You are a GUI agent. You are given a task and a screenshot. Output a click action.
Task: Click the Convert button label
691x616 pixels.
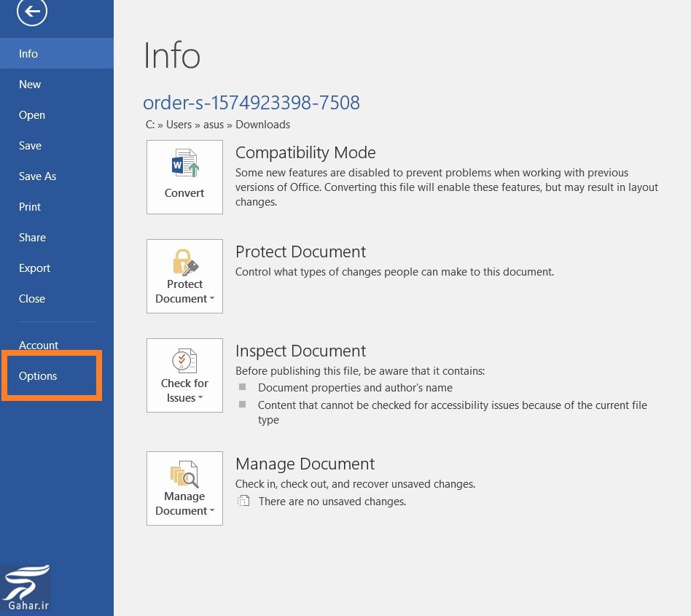pyautogui.click(x=184, y=193)
